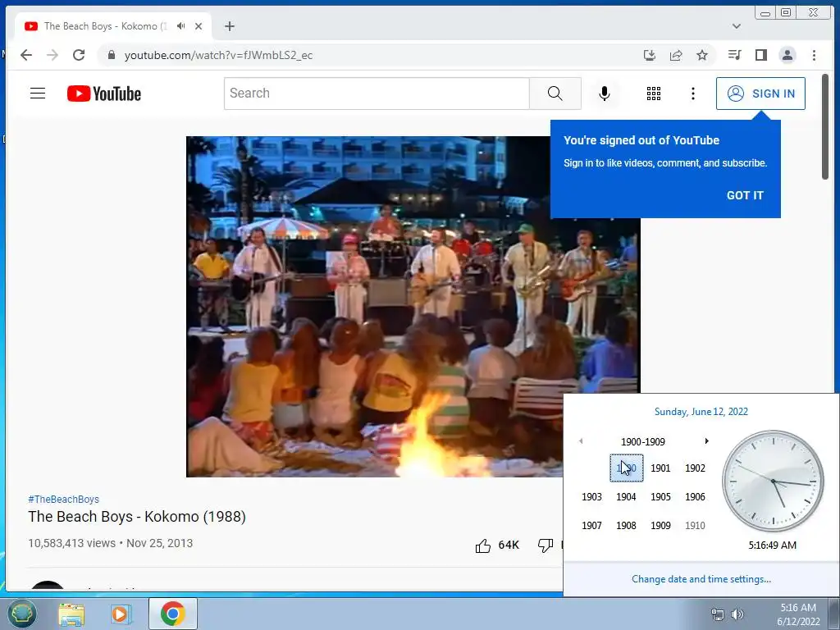
Task: Select year 1900 in calendar
Action: coord(626,468)
